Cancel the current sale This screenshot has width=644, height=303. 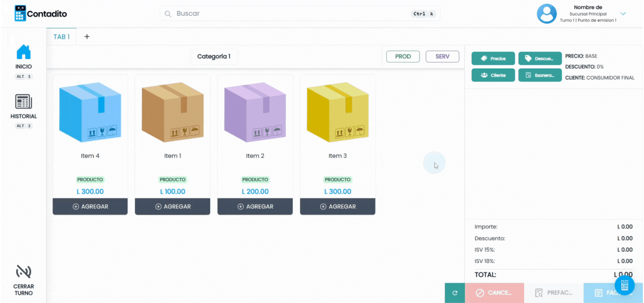tap(494, 293)
